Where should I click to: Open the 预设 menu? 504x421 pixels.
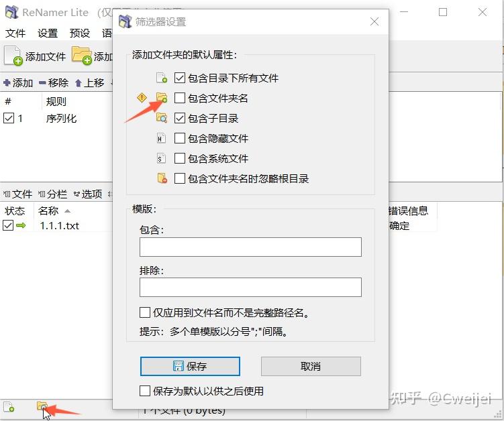click(x=80, y=33)
